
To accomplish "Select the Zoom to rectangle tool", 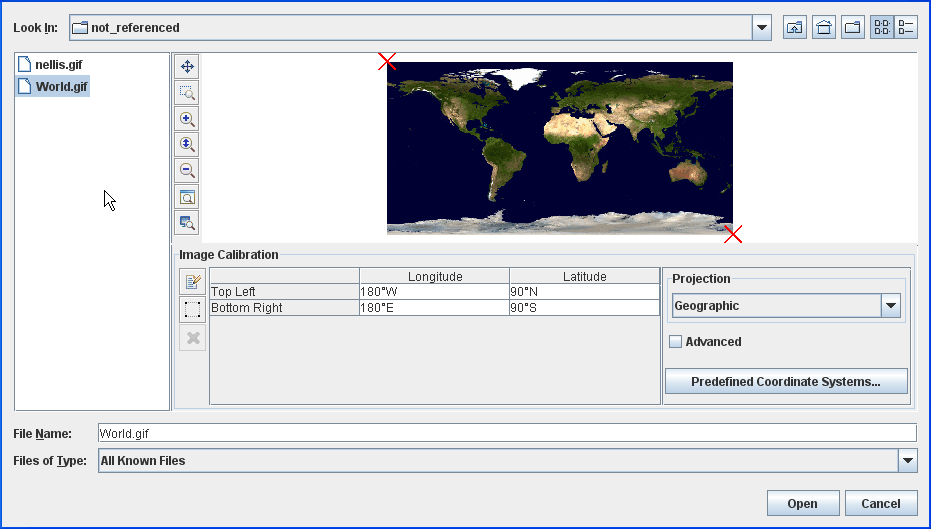I will 186,93.
